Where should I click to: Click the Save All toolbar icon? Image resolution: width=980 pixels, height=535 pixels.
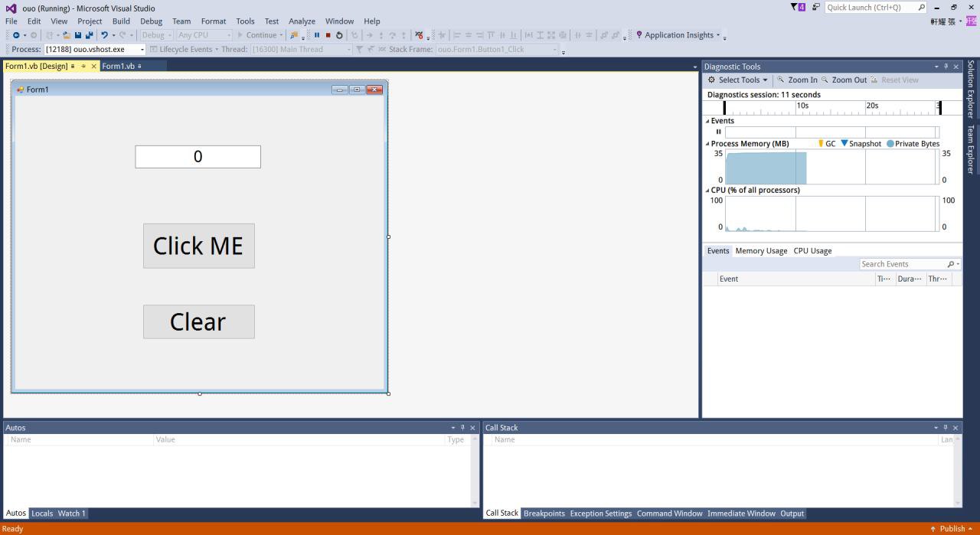89,35
